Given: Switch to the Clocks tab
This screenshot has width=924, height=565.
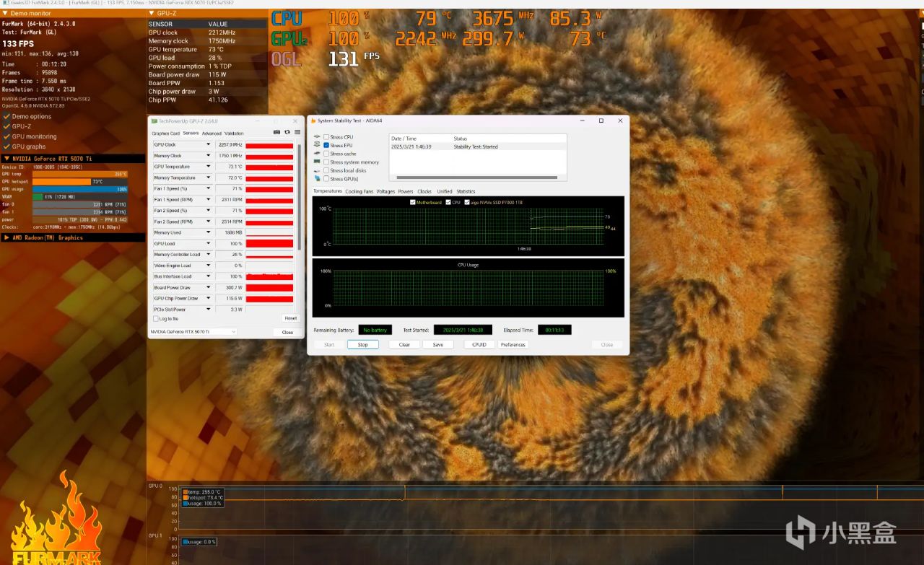Looking at the screenshot, I should click(424, 191).
